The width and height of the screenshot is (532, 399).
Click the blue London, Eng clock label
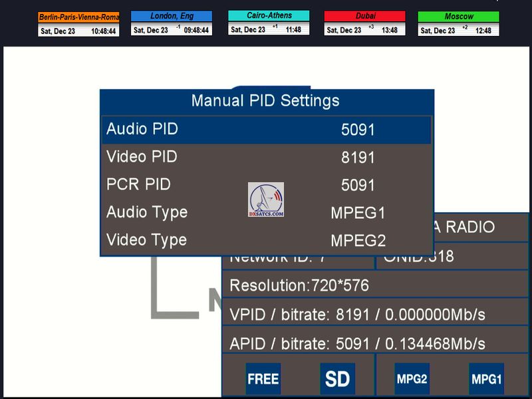[172, 16]
